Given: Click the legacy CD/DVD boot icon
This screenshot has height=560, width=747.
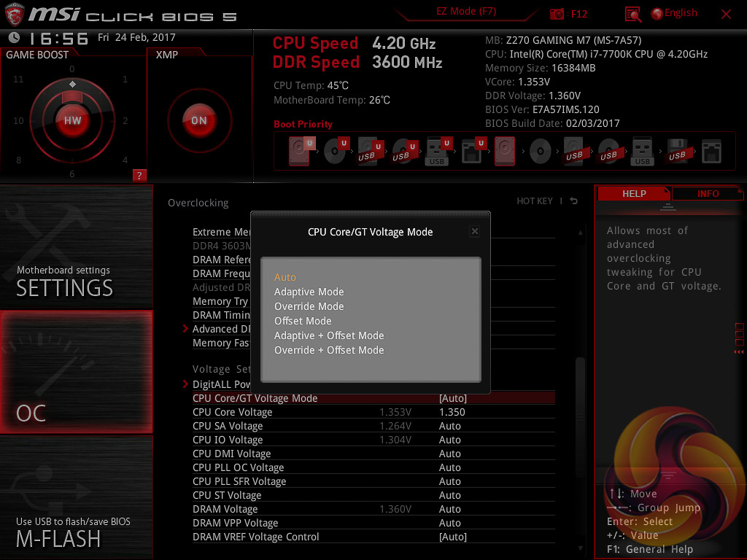Looking at the screenshot, I should pyautogui.click(x=541, y=152).
